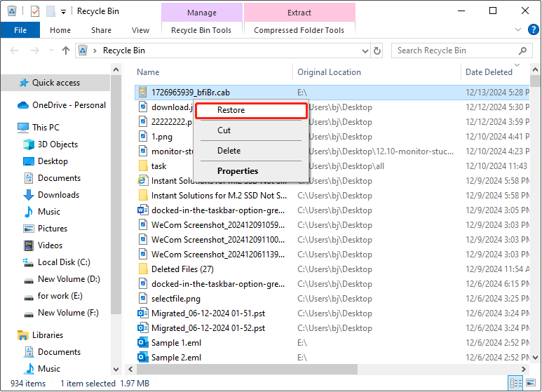Select the Deleted Files (27) folder

[x=182, y=269]
